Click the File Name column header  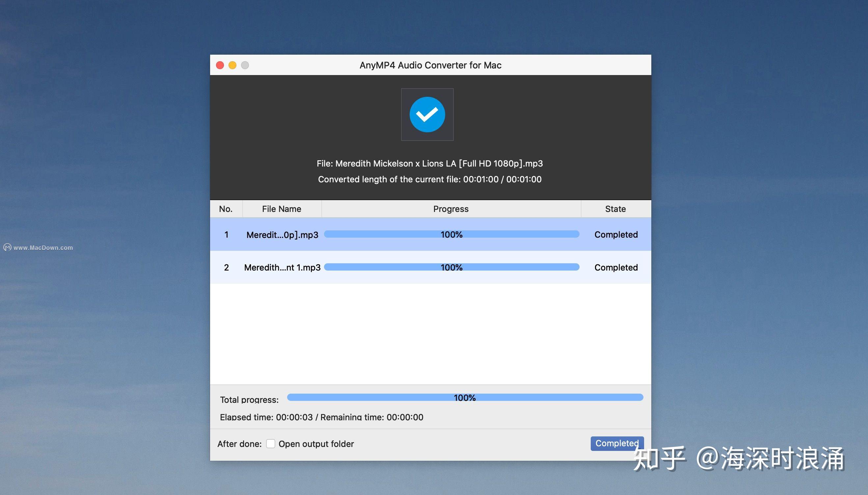(x=282, y=209)
